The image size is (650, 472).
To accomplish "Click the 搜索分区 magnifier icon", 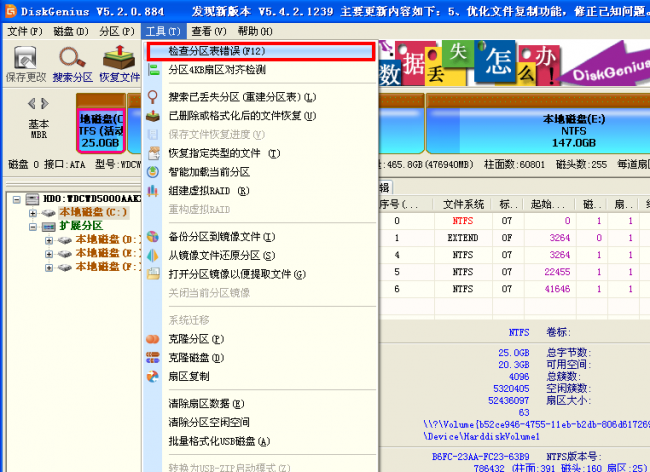I will (x=72, y=57).
